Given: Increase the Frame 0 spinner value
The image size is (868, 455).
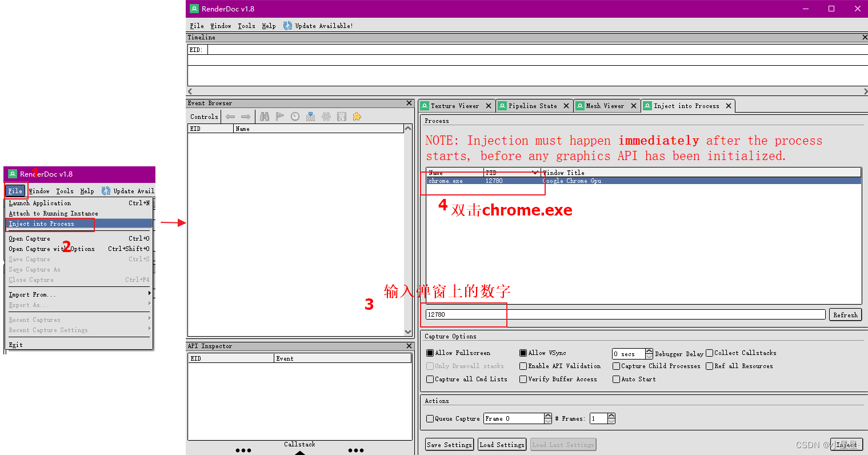Looking at the screenshot, I should (x=548, y=416).
